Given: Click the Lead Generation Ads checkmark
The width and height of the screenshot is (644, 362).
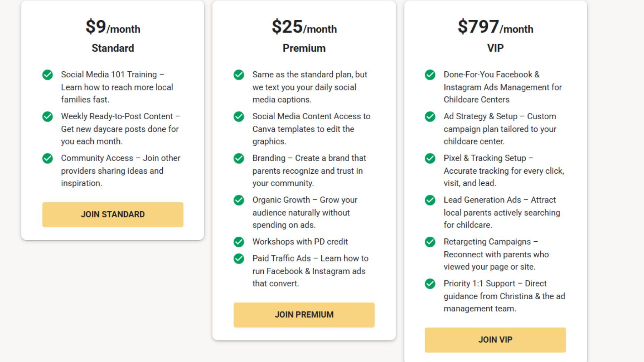Looking at the screenshot, I should [430, 200].
